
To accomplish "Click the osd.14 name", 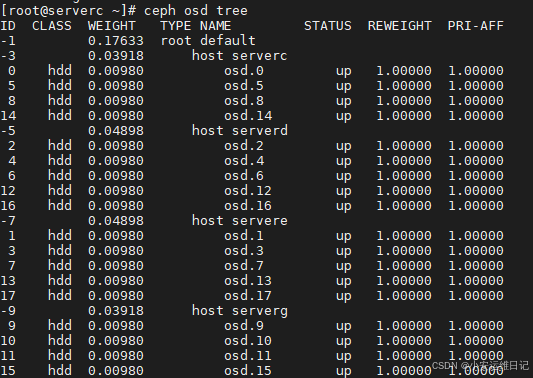I will pos(248,116).
